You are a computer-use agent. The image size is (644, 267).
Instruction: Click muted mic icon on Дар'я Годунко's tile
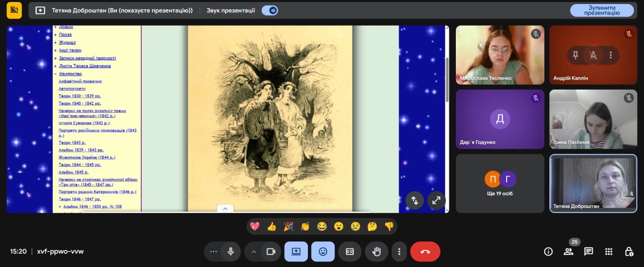pos(535,98)
